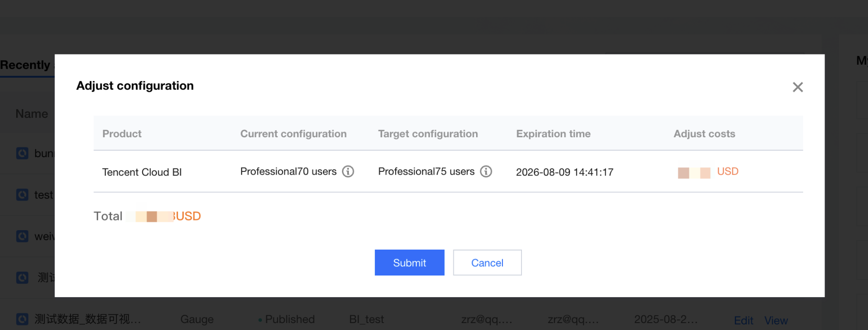The image size is (868, 330).
Task: Select the Tencent Cloud BI product cell
Action: (x=142, y=172)
